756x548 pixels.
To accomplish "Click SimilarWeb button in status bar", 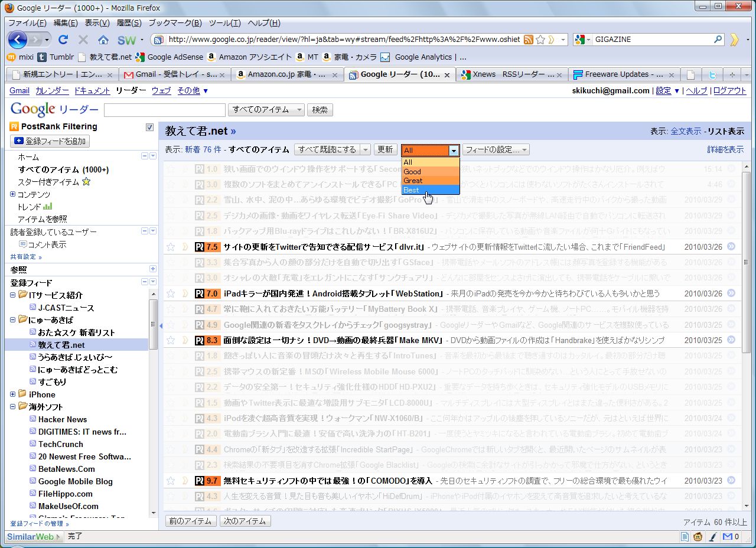I will point(34,536).
